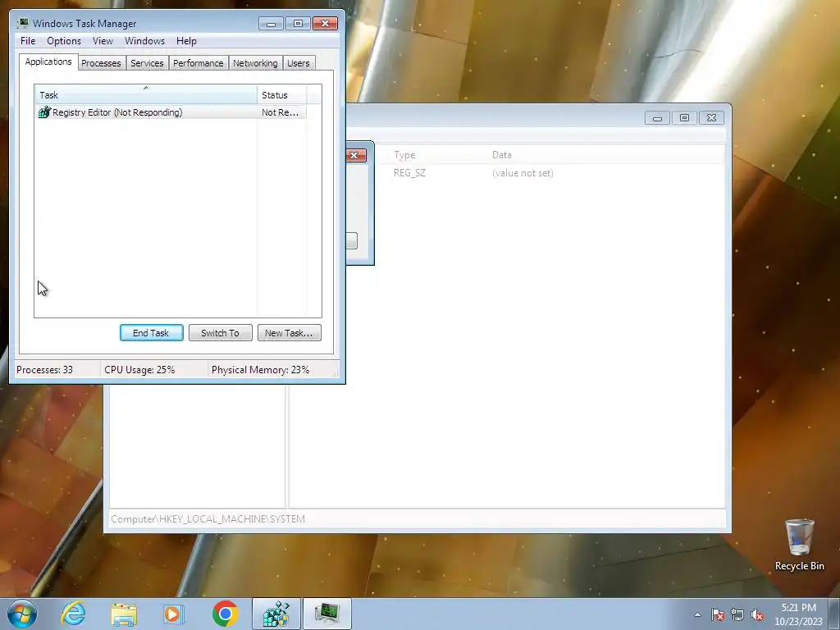Close the Windows Task Manager window

325,24
